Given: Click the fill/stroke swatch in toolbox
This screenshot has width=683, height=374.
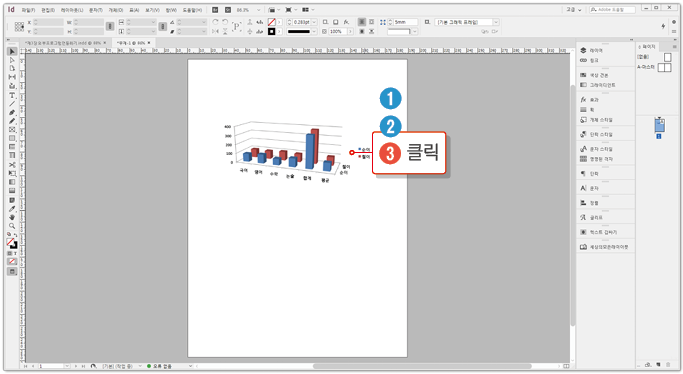Looking at the screenshot, I should click(x=11, y=243).
